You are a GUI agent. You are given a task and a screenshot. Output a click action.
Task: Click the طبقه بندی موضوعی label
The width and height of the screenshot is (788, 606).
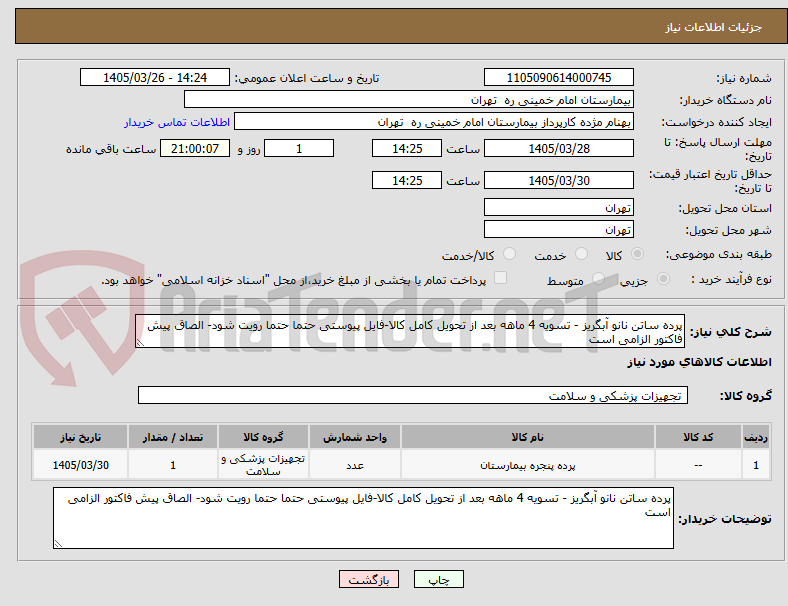(719, 254)
